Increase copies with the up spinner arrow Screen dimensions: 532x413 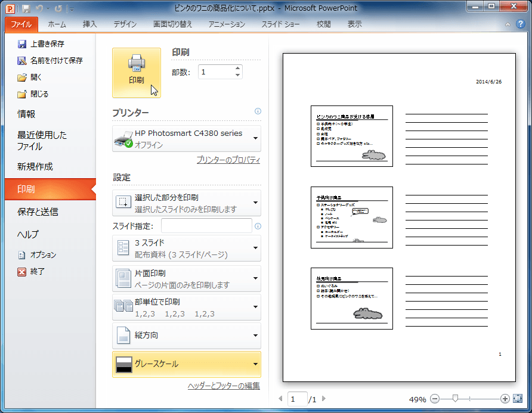(237, 69)
